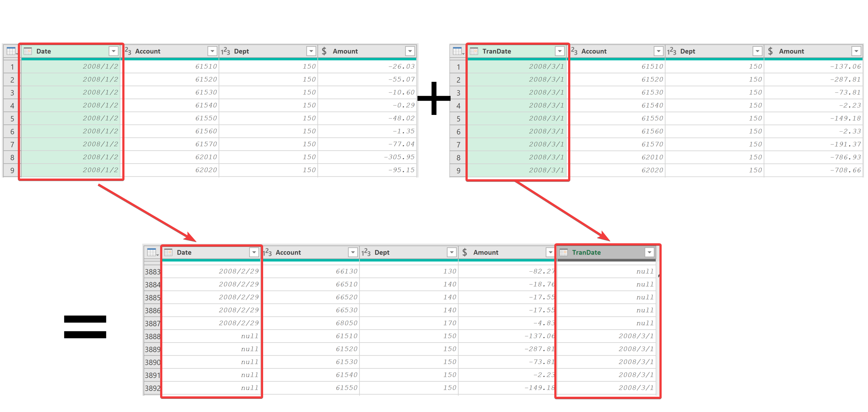Click currency type icon on Amount column, bottom table
Screen dimensions: 868x412
click(x=465, y=252)
